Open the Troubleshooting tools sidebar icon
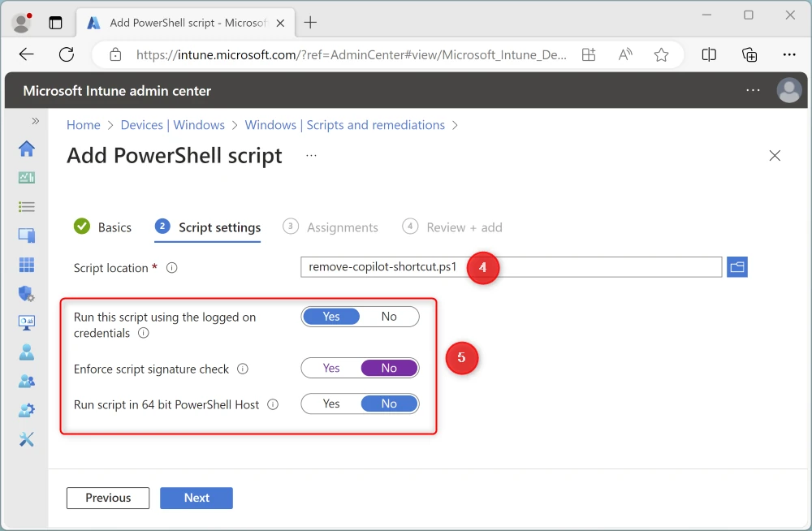Viewport: 812px width, 531px height. pos(27,439)
